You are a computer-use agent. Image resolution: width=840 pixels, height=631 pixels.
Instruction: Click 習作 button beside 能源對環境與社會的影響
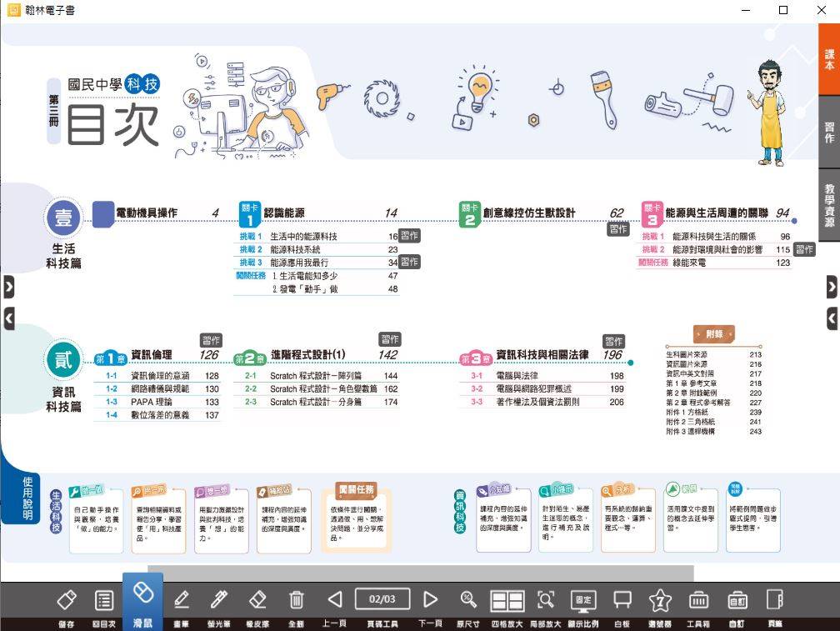(804, 249)
